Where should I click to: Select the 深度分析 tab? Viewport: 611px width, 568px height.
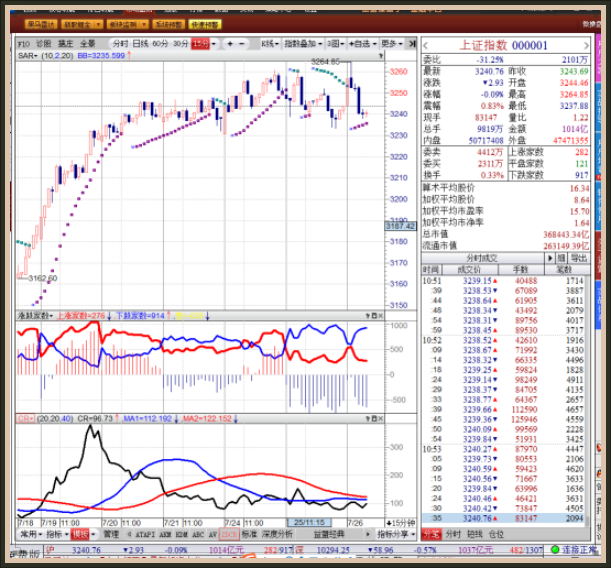(x=277, y=534)
